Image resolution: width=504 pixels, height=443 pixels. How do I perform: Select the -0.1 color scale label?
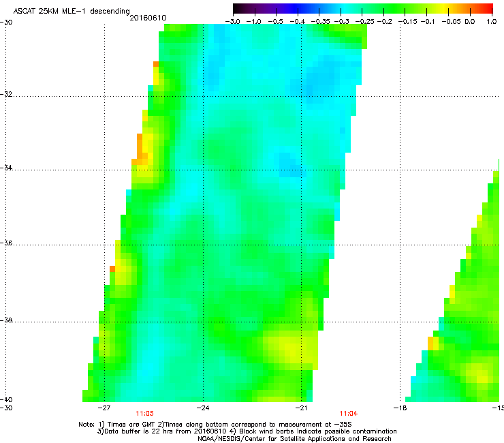pyautogui.click(x=427, y=22)
